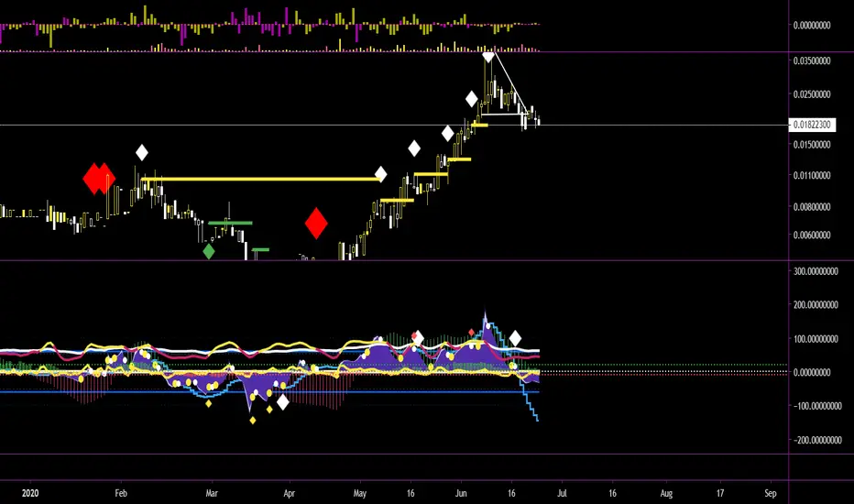Select the white diamond marker above February candles

tap(142, 152)
